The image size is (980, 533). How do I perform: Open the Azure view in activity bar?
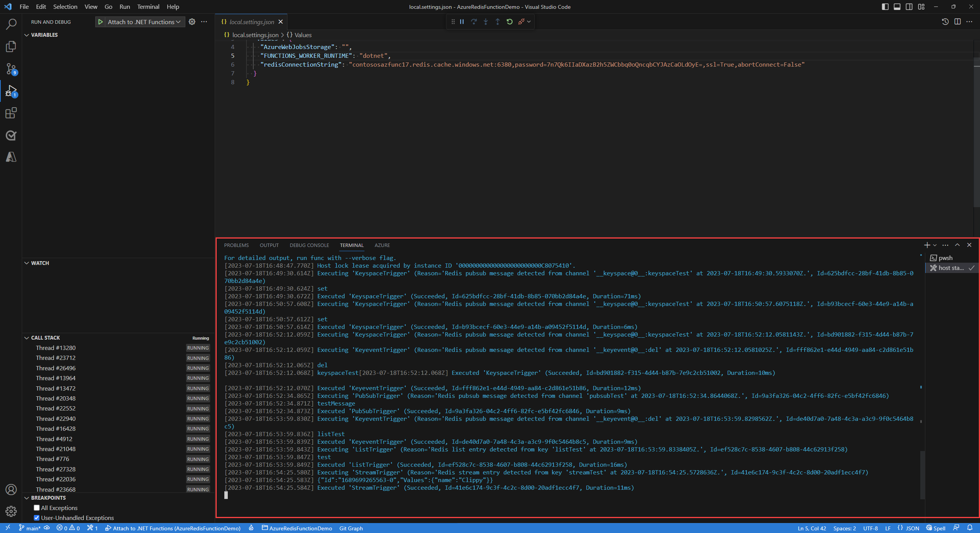pos(11,157)
